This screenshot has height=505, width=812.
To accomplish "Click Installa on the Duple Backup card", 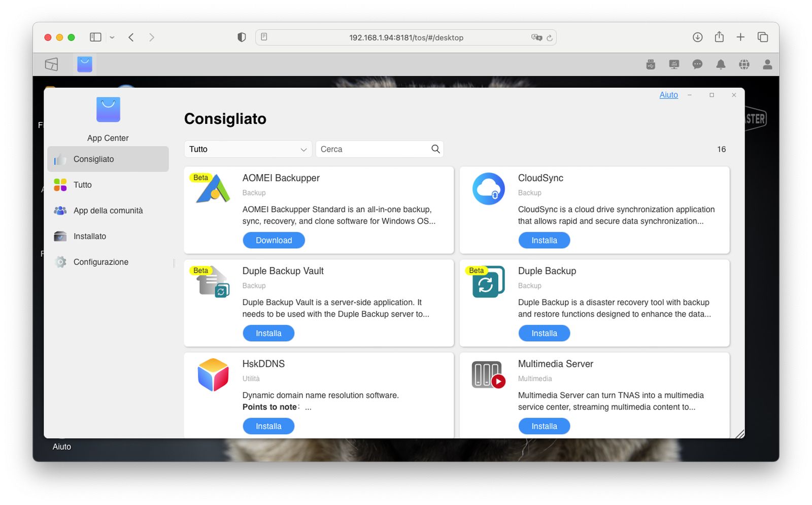I will [544, 333].
